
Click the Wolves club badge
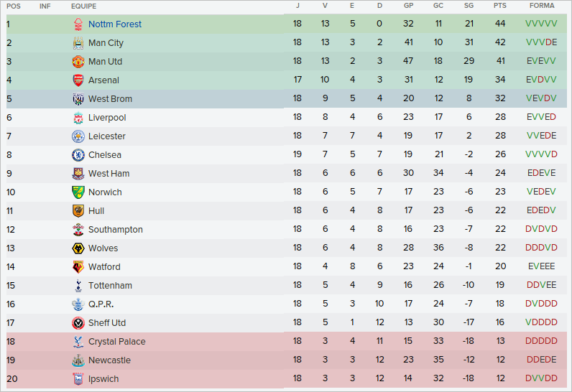coord(78,248)
